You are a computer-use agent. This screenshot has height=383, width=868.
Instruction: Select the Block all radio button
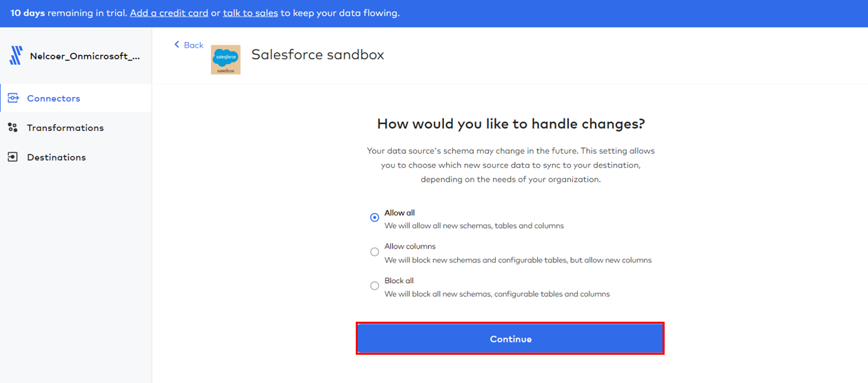click(x=374, y=286)
